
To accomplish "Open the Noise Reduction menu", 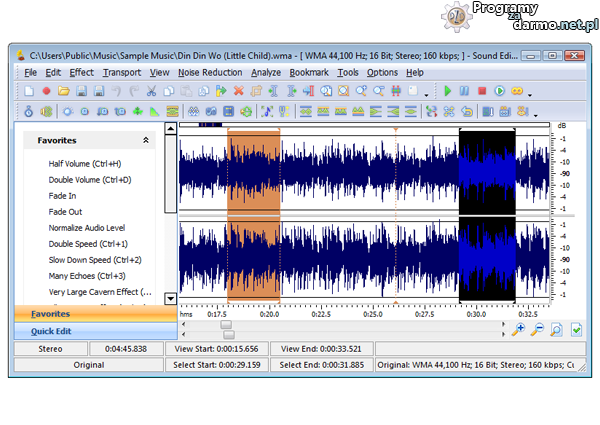I will (210, 73).
